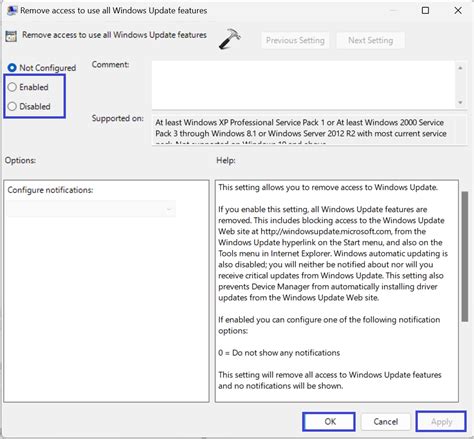Viewport: 474px width, 439px height.
Task: Click the 'Configure notifications:' label
Action: [50, 190]
